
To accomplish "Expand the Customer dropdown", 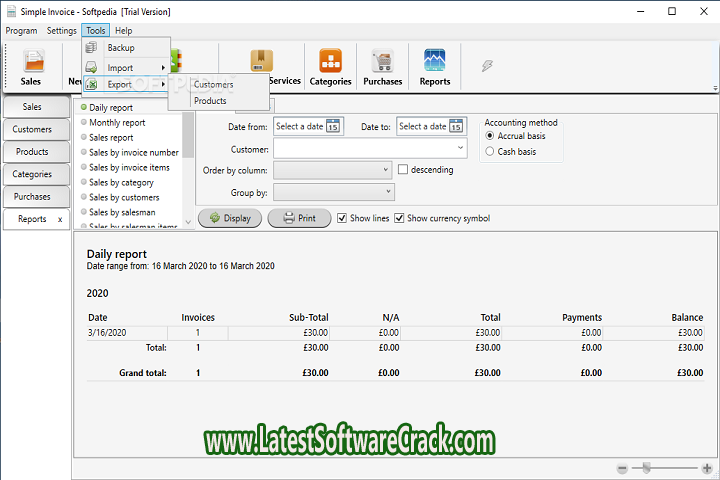I will pos(460,149).
